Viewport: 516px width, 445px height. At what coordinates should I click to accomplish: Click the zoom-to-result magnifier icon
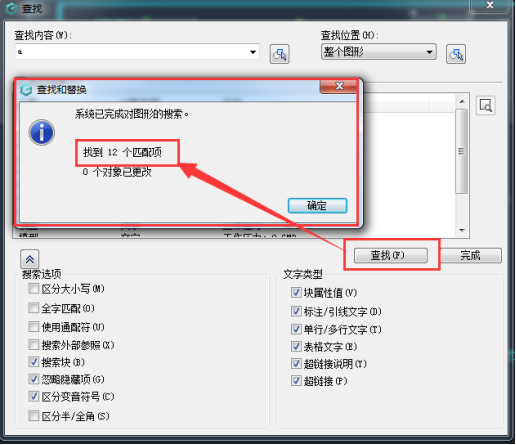tap(485, 106)
